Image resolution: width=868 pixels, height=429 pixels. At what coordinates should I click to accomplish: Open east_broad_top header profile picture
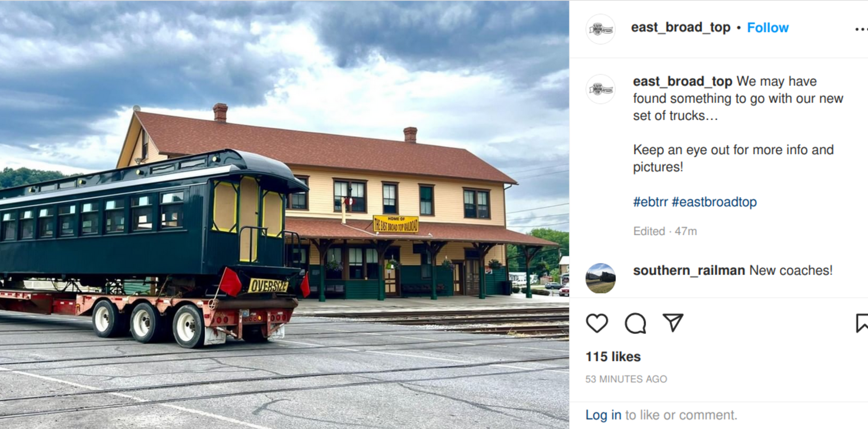(x=600, y=29)
